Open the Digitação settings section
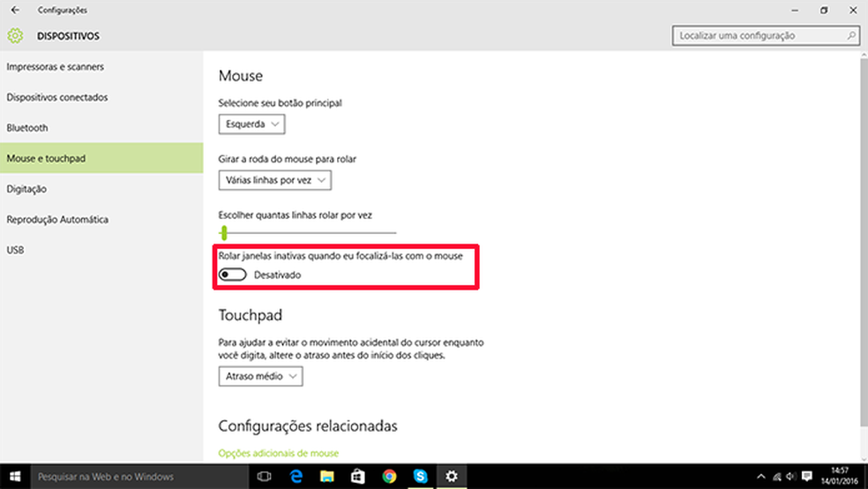Viewport: 868px width, 489px height. [x=101, y=189]
